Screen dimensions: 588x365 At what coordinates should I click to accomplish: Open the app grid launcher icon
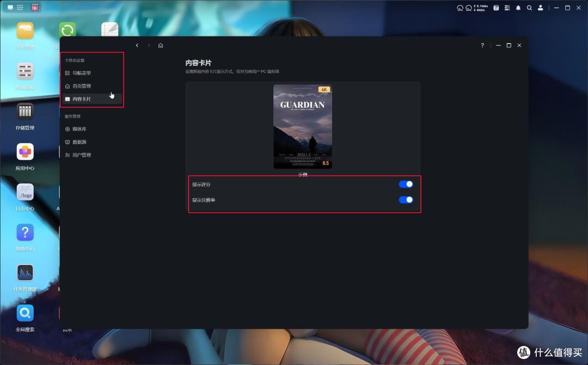(x=20, y=8)
